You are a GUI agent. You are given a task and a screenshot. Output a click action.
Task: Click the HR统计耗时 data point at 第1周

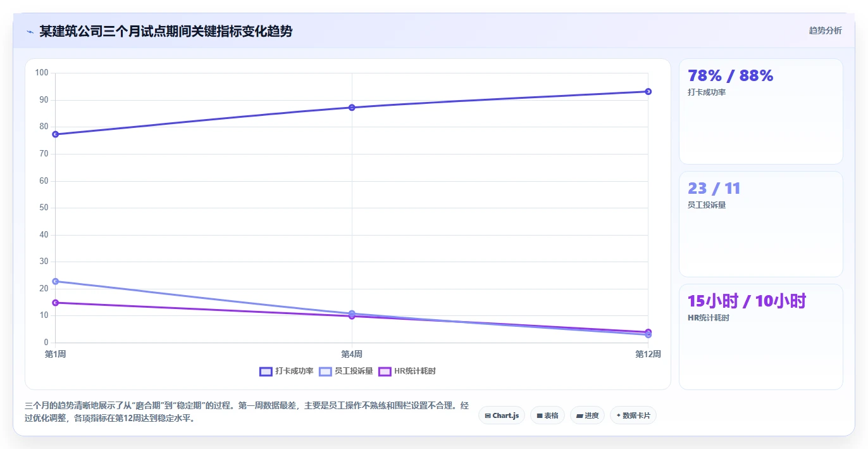56,303
